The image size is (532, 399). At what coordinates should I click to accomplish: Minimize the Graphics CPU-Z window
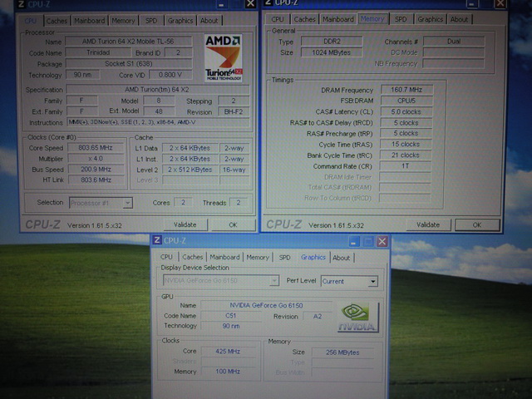tap(353, 242)
